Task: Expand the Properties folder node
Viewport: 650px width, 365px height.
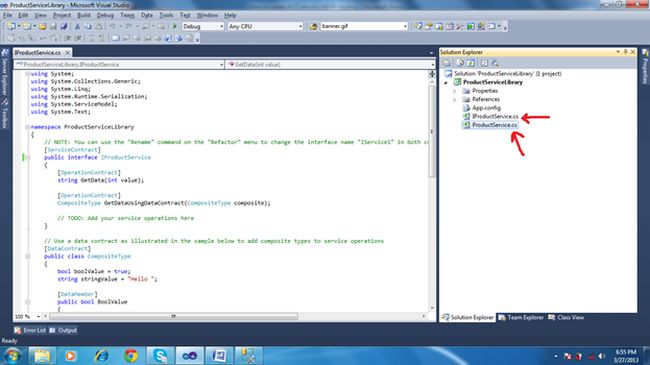Action: [454, 91]
